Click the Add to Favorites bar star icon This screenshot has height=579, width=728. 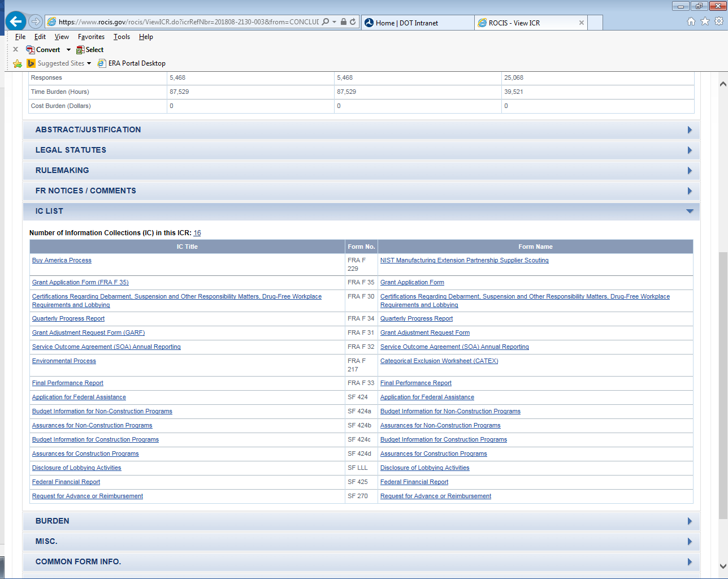tap(18, 63)
